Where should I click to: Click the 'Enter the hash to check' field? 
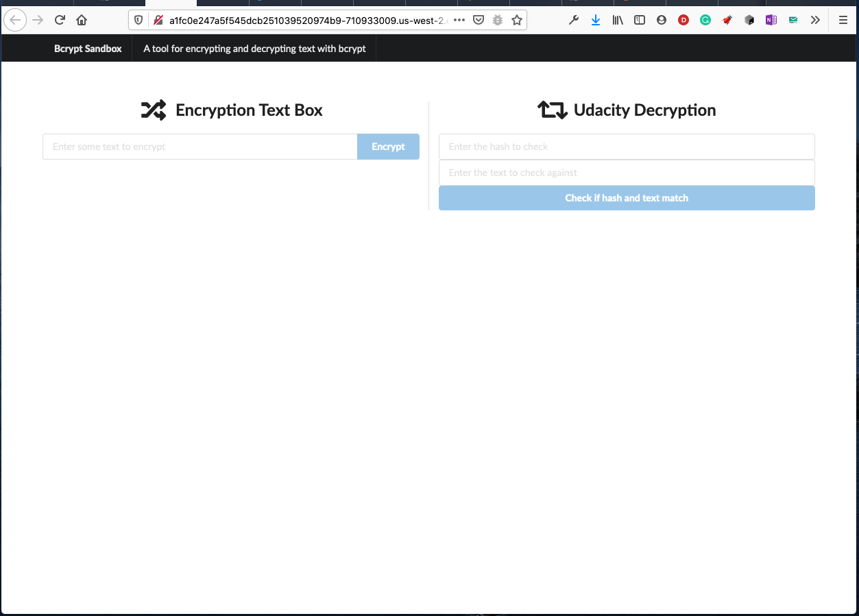(x=626, y=147)
